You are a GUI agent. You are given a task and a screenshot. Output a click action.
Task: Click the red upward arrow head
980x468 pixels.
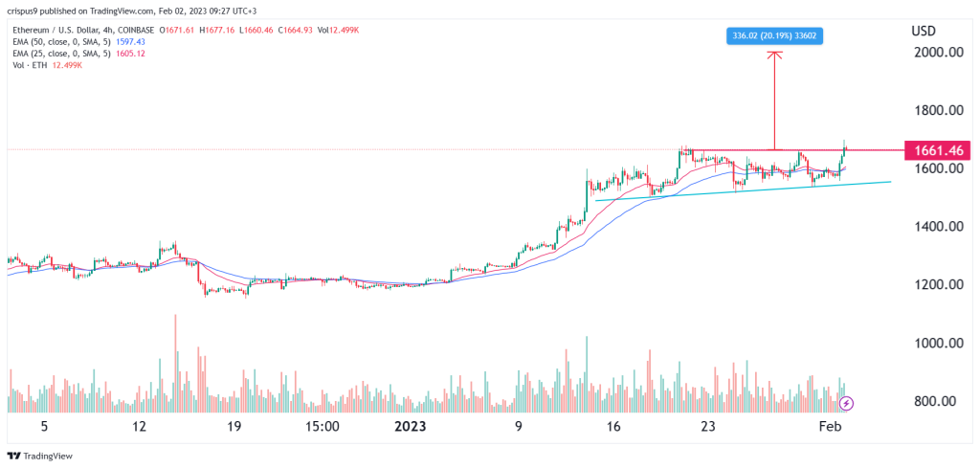775,55
